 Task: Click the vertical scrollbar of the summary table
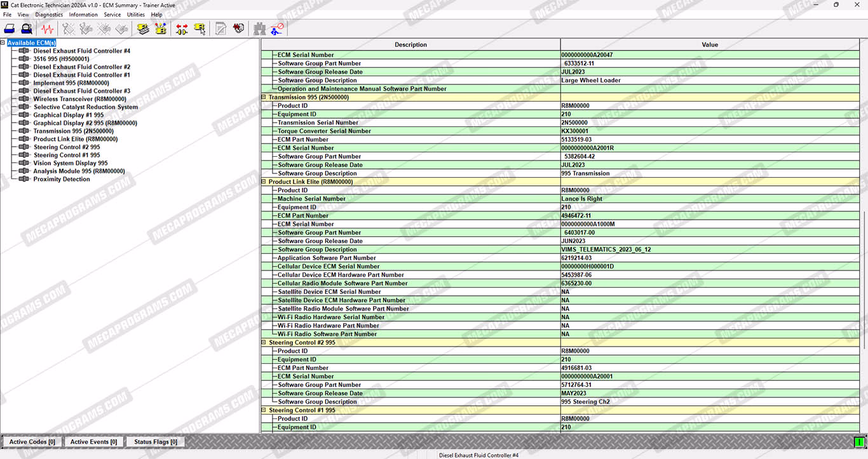[x=864, y=279]
